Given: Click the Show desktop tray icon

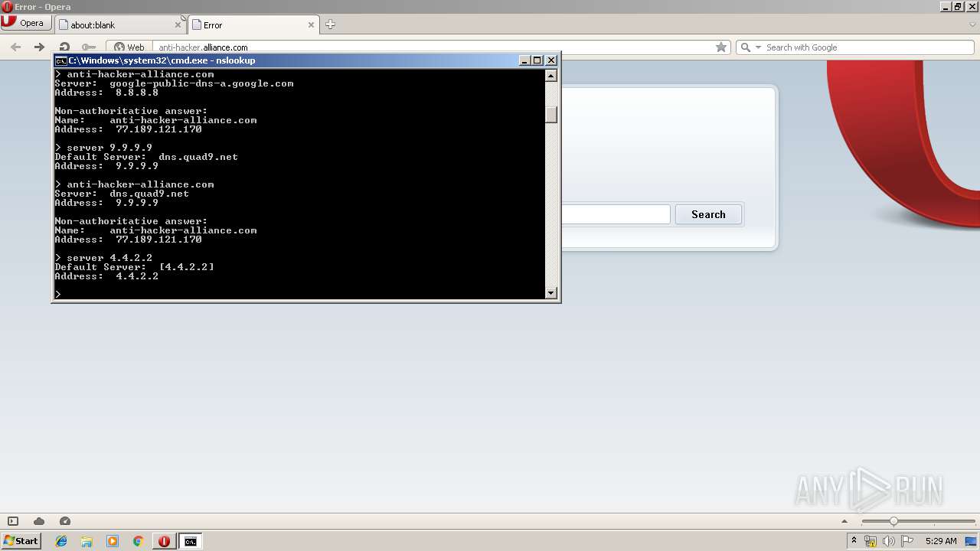Looking at the screenshot, I should (x=972, y=541).
